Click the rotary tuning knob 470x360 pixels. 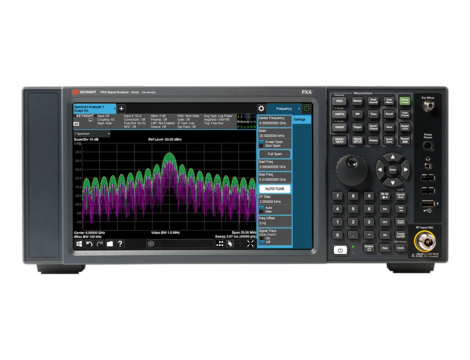click(x=351, y=170)
